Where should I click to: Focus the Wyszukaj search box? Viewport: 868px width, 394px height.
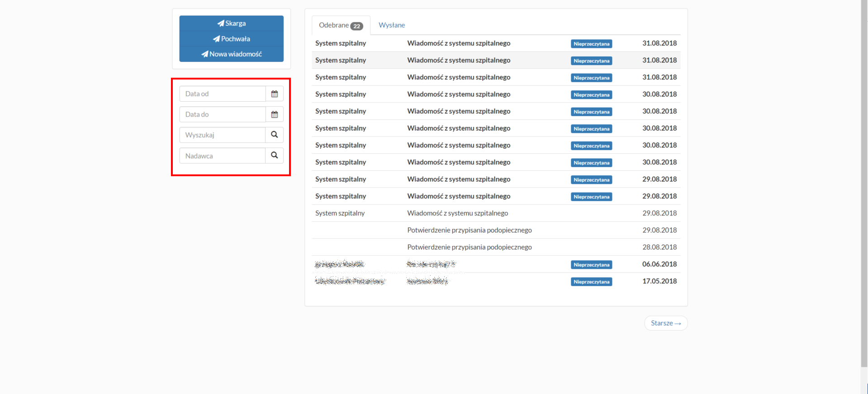pos(223,135)
